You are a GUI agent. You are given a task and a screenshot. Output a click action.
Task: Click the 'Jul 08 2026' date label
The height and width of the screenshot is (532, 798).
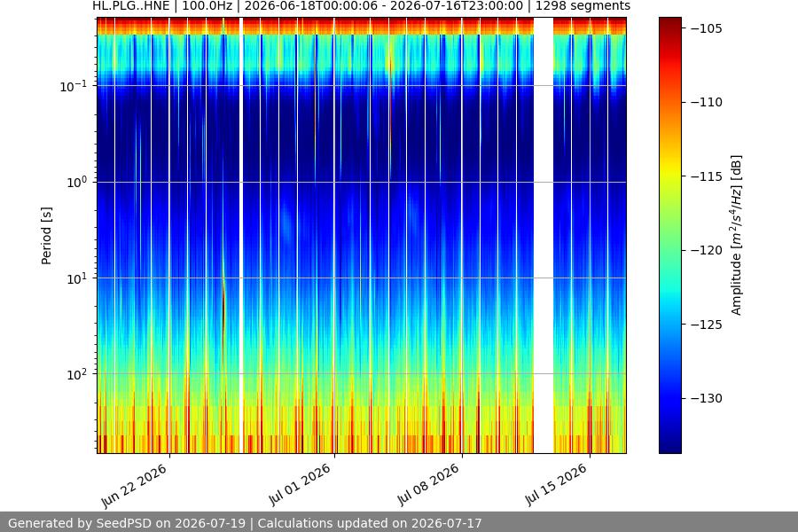click(x=428, y=485)
